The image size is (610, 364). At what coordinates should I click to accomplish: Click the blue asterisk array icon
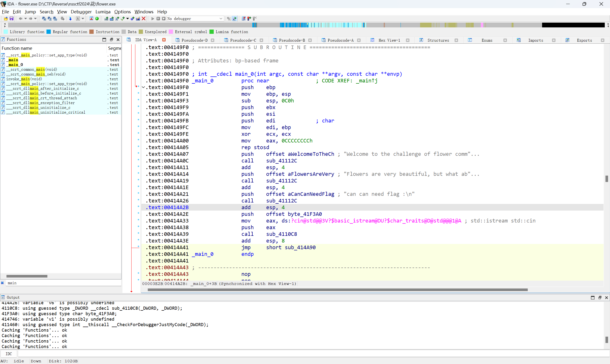click(132, 19)
